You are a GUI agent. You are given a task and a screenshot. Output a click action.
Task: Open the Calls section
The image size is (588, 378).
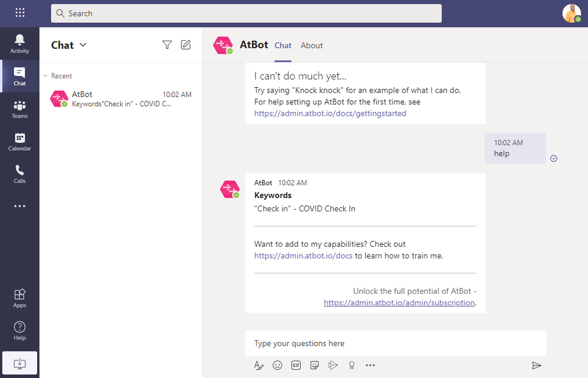pyautogui.click(x=19, y=174)
